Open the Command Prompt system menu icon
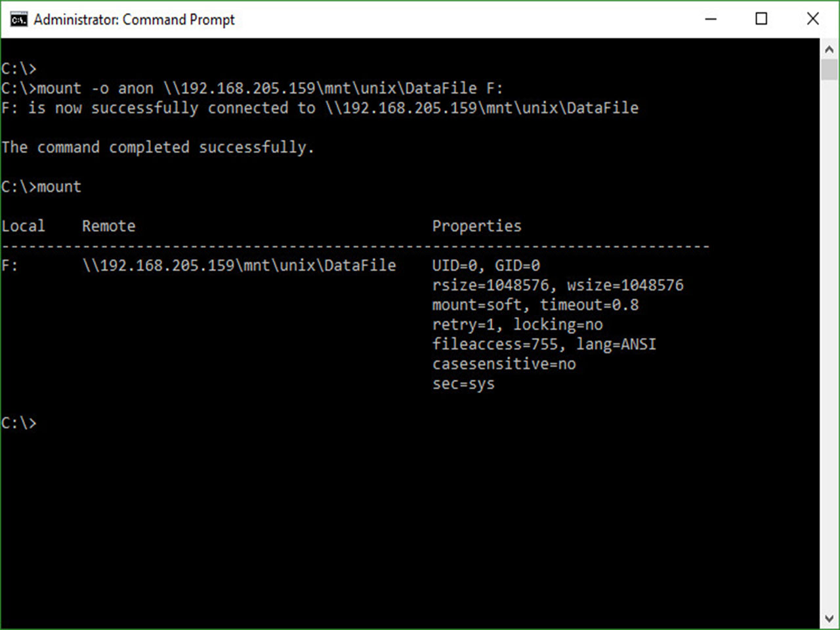Image resolution: width=840 pixels, height=630 pixels. coord(18,19)
